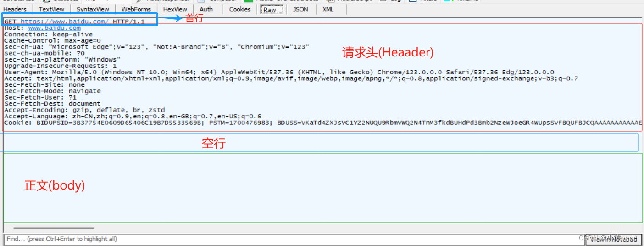Open the www.baidu.com Host link
Image resolution: width=644 pixels, height=246 pixels.
[x=54, y=28]
